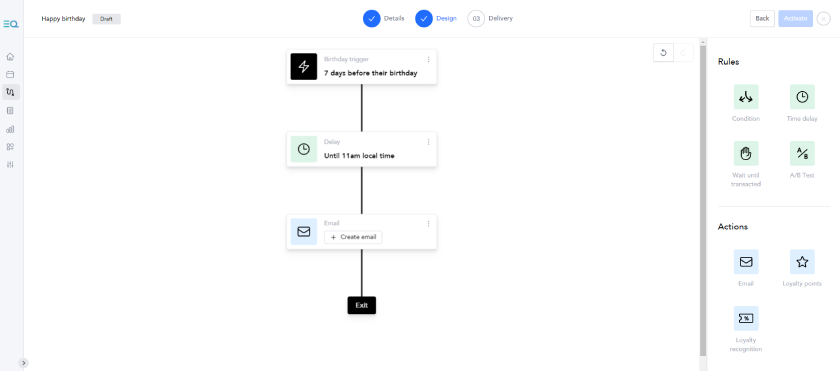Click the Happy birthday journey title
Viewport: 840px width, 371px height.
tap(63, 19)
